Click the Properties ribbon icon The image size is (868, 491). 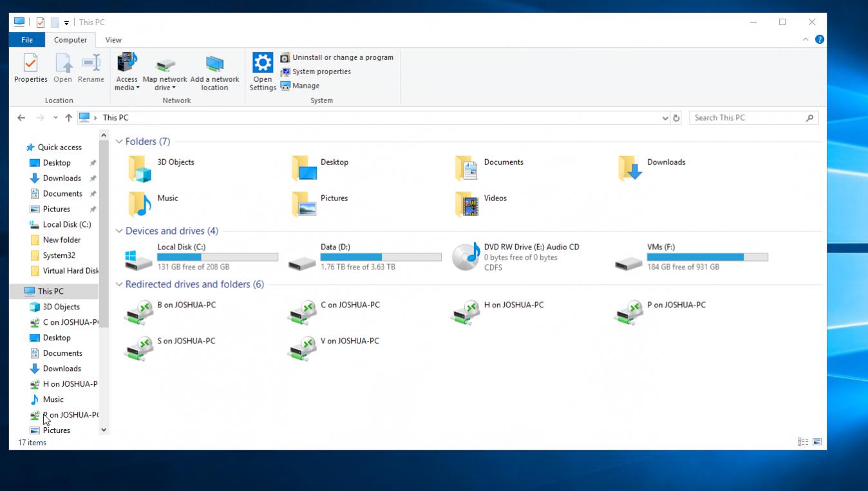(x=30, y=64)
